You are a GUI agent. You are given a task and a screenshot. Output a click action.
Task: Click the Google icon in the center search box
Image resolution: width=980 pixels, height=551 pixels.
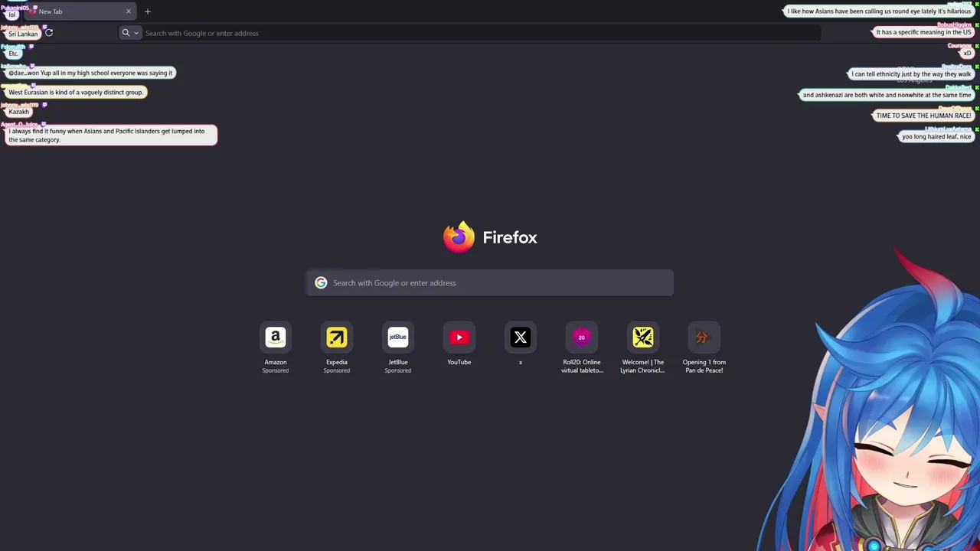[321, 283]
